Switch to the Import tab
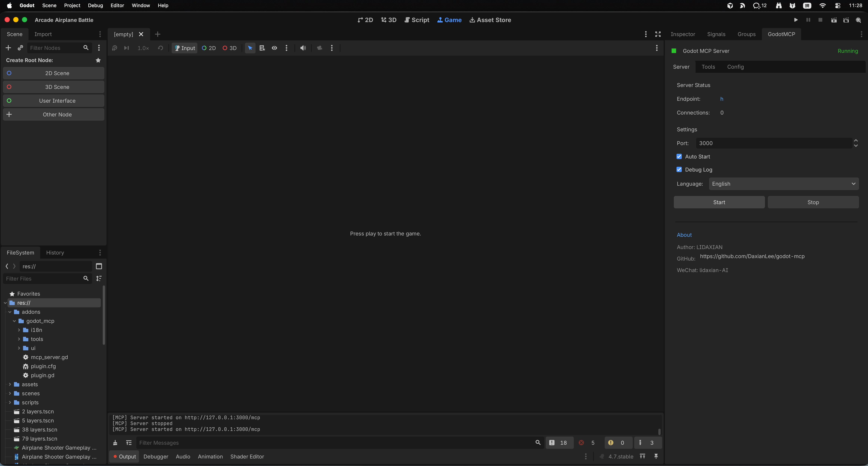This screenshot has height=466, width=868. (x=43, y=34)
